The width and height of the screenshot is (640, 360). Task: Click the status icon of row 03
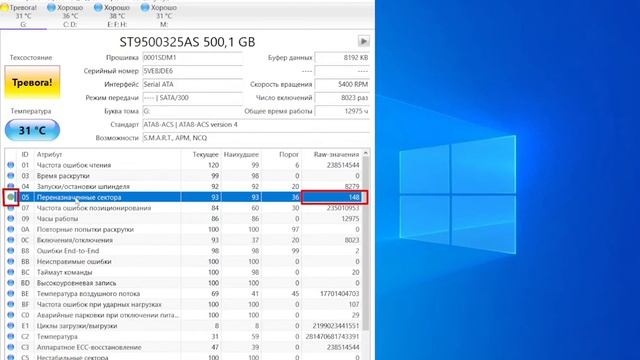(x=11, y=176)
